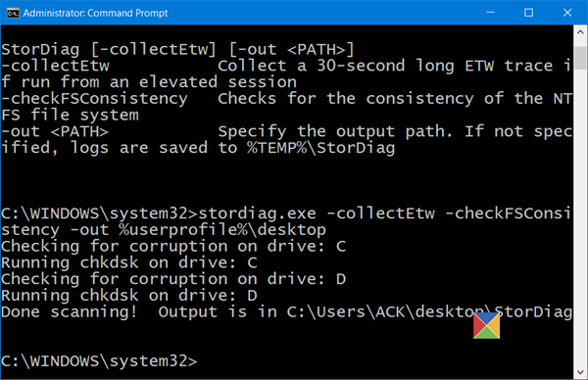Click the stordiag.exe command text
The width and height of the screenshot is (588, 380).
tap(257, 214)
